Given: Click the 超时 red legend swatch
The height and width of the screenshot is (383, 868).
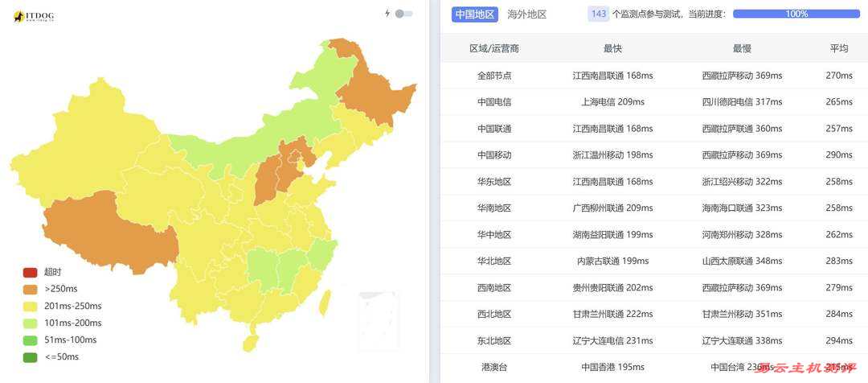Looking at the screenshot, I should tap(30, 272).
